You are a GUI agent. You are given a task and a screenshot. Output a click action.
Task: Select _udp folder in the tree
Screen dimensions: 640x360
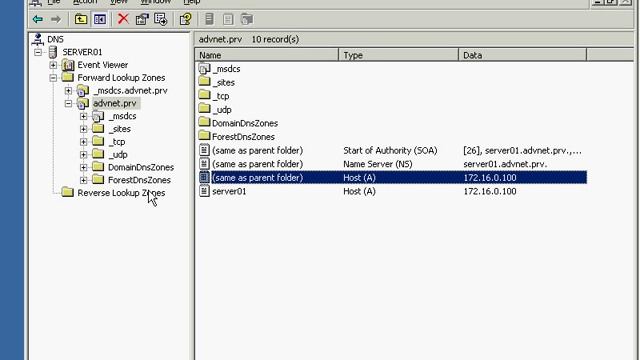(x=118, y=155)
